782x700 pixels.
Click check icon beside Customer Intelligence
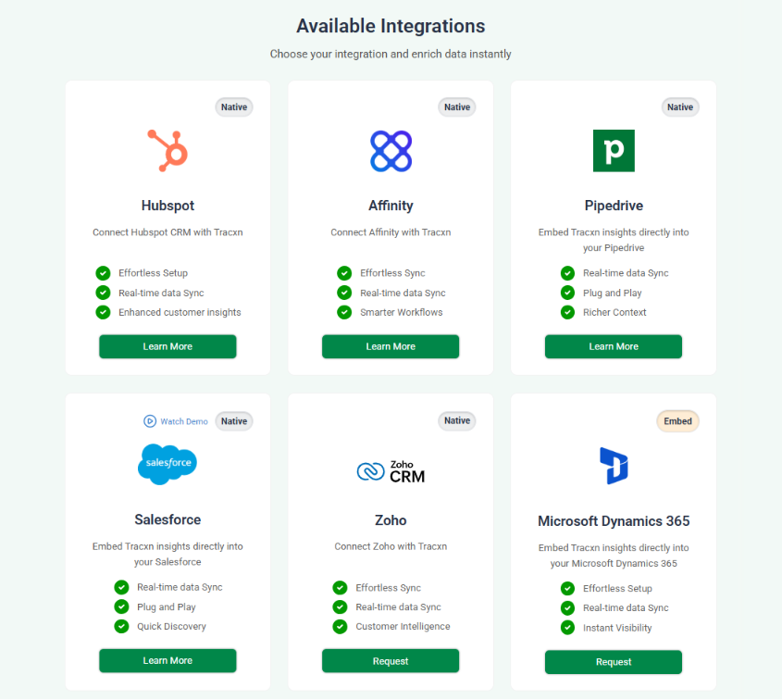coord(341,627)
